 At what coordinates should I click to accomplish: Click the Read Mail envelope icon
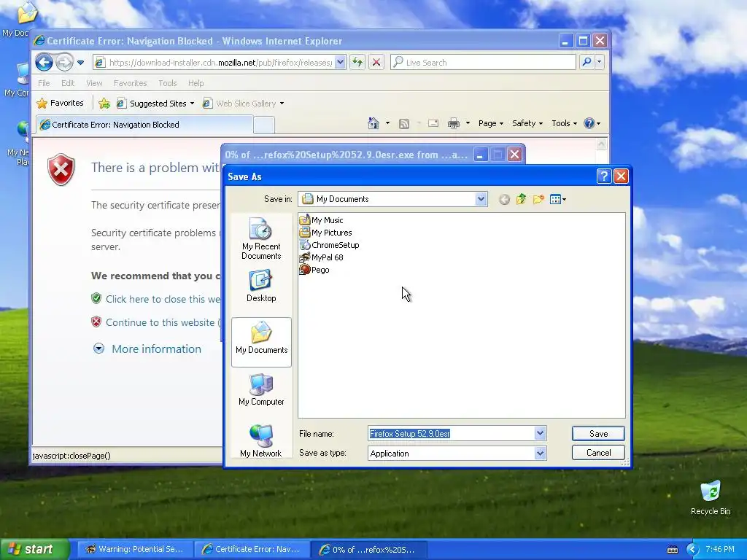coord(433,123)
